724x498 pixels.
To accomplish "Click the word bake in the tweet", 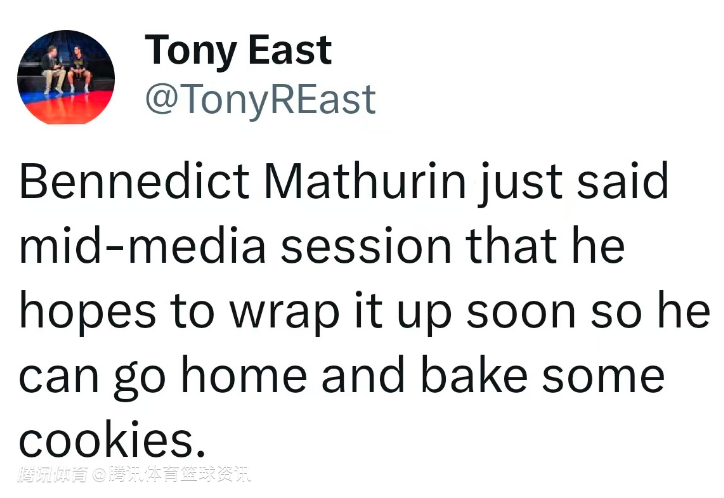I will click(474, 374).
